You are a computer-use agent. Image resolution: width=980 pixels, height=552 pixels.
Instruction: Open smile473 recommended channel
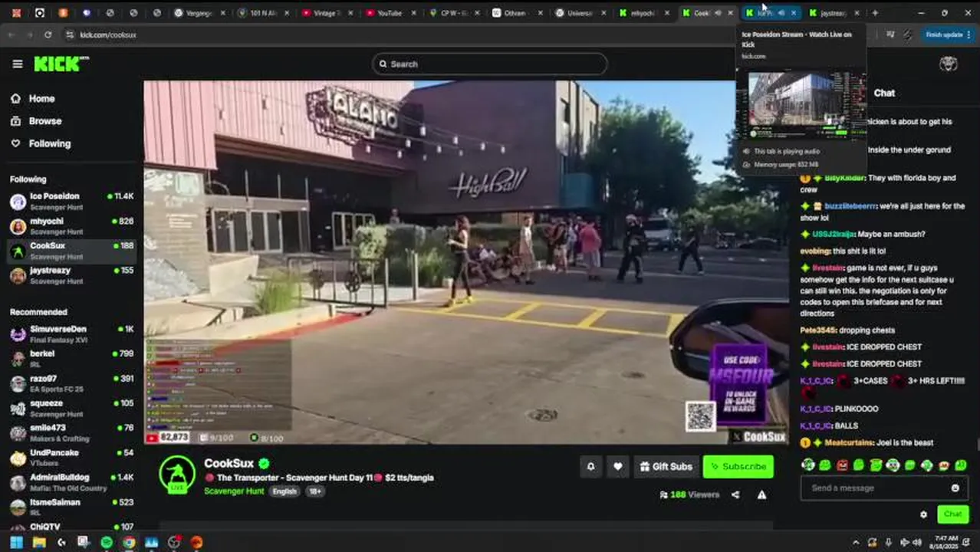(x=72, y=432)
